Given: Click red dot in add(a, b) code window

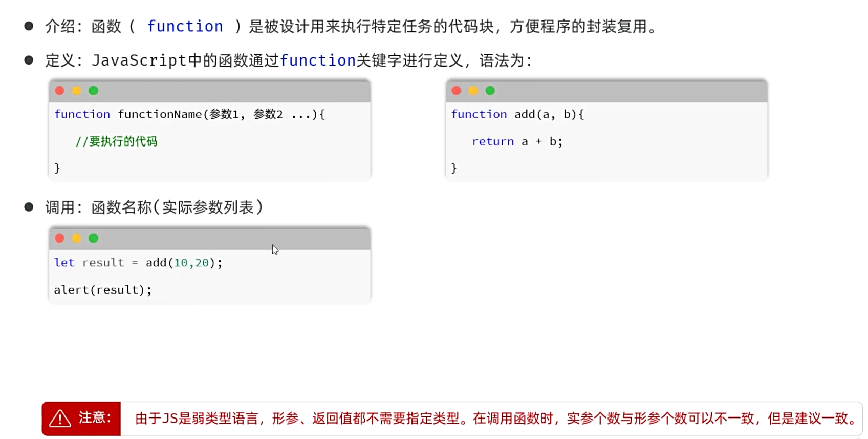Looking at the screenshot, I should point(457,91).
